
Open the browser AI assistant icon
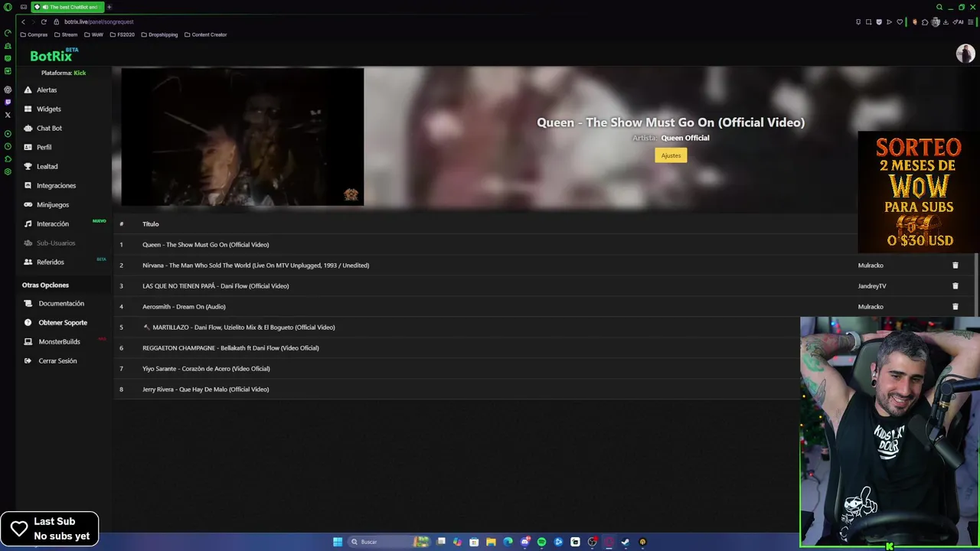point(958,22)
